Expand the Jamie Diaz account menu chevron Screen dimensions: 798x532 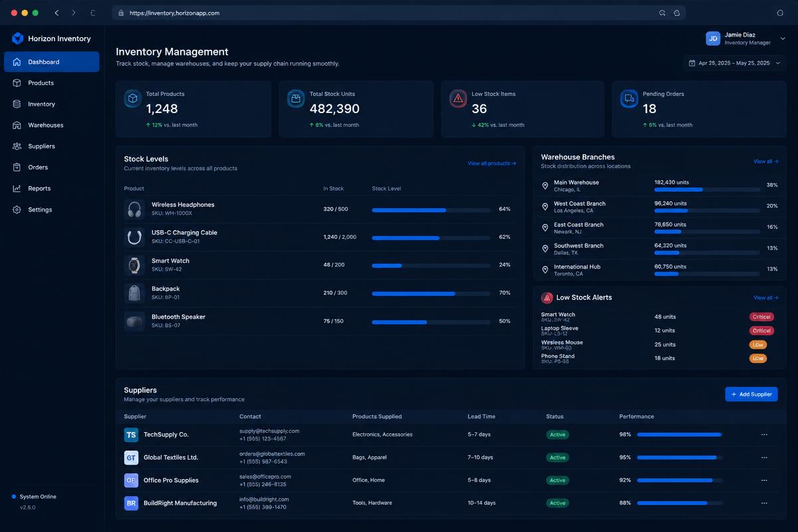point(783,39)
